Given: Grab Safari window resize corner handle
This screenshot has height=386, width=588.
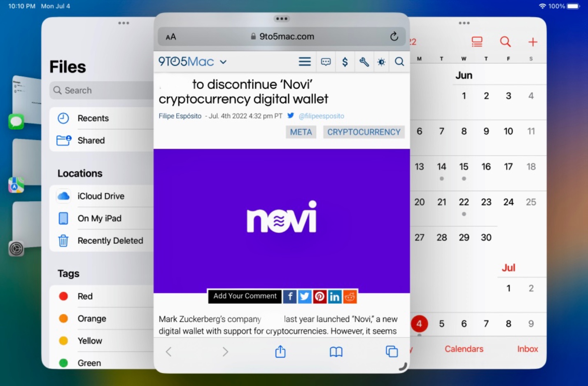Looking at the screenshot, I should [403, 366].
